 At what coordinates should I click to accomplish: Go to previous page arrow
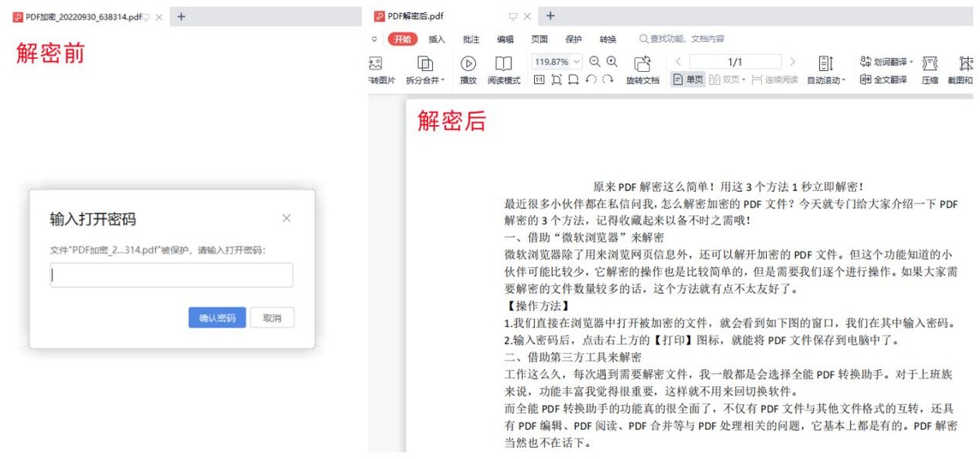click(x=678, y=62)
